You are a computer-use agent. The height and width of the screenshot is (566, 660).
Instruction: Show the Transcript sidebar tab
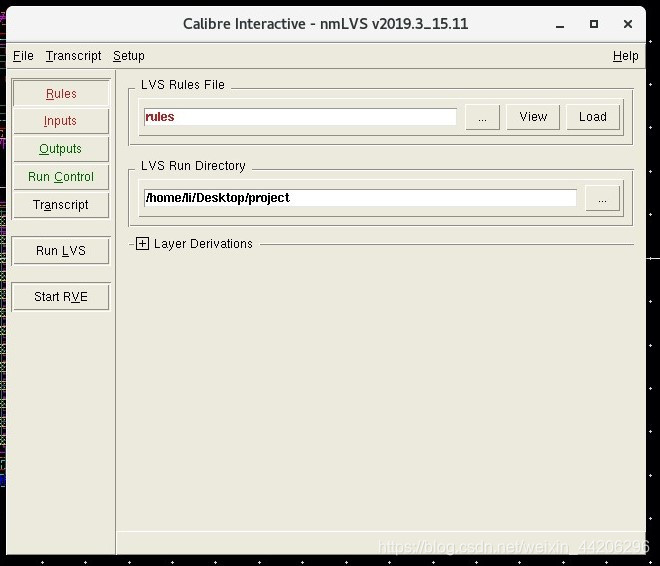61,205
